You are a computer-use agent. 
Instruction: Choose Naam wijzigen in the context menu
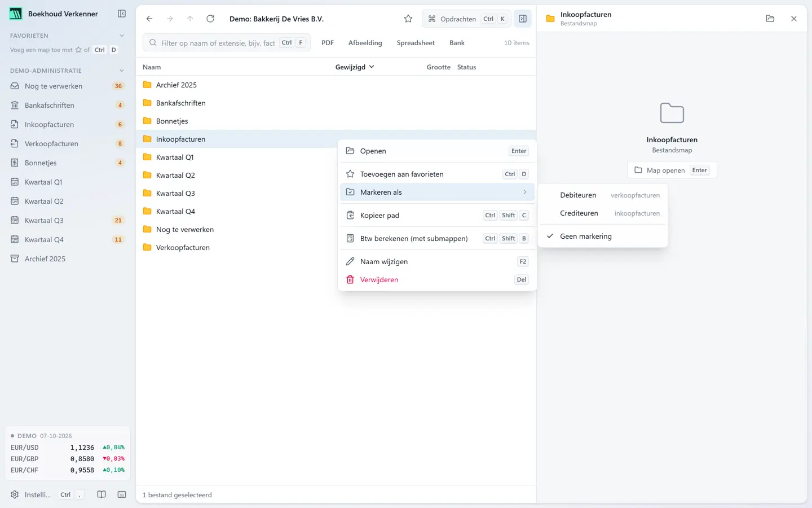coord(437,261)
